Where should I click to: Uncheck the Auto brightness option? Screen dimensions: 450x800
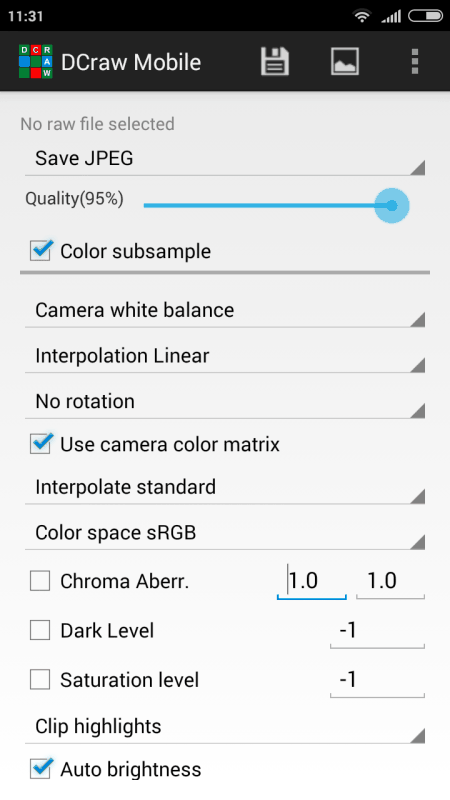click(40, 769)
